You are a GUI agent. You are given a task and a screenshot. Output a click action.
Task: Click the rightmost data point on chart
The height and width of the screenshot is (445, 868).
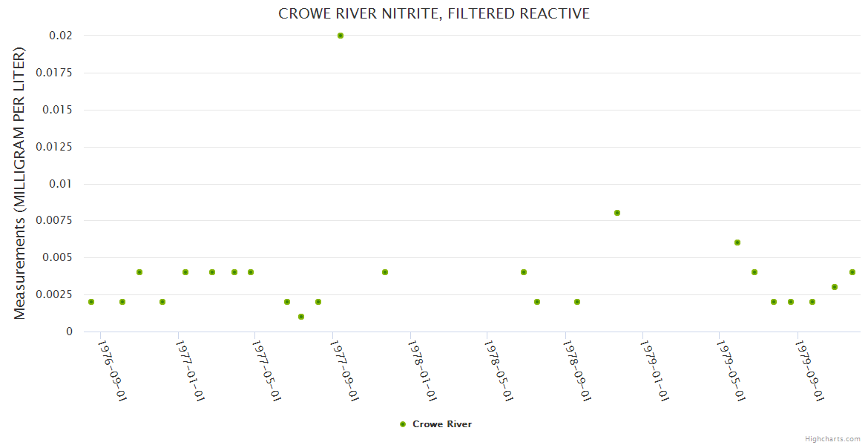[852, 272]
